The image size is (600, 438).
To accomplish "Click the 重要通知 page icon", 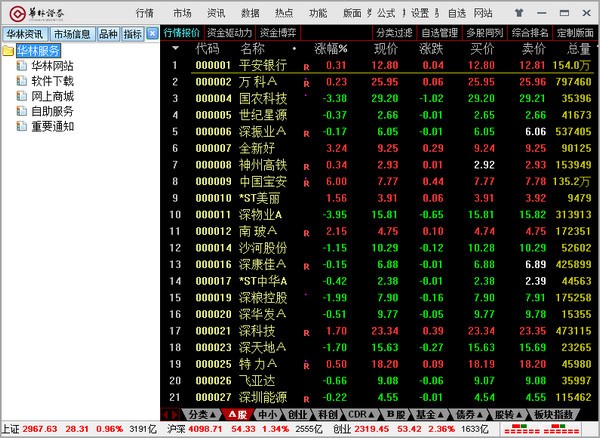I will click(22, 126).
